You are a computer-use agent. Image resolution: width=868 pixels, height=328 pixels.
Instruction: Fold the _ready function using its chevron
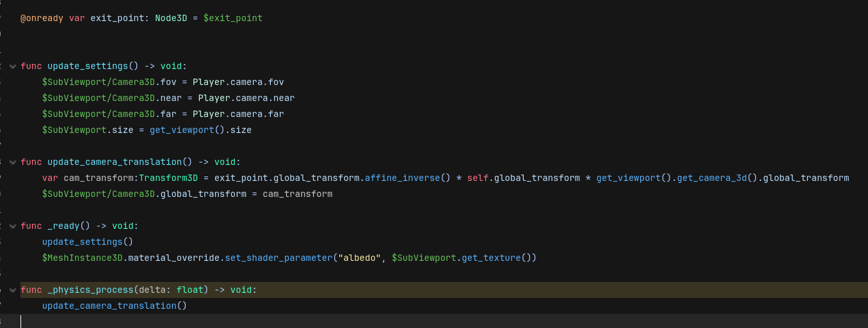(x=12, y=226)
